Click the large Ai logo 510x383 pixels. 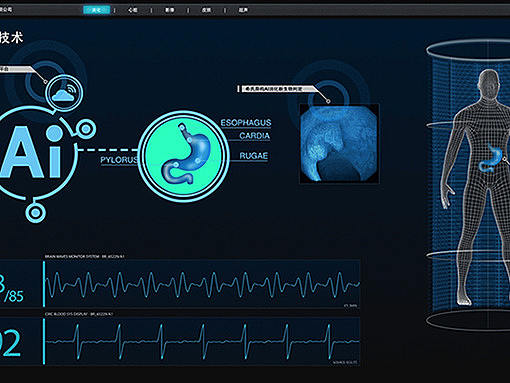click(32, 152)
